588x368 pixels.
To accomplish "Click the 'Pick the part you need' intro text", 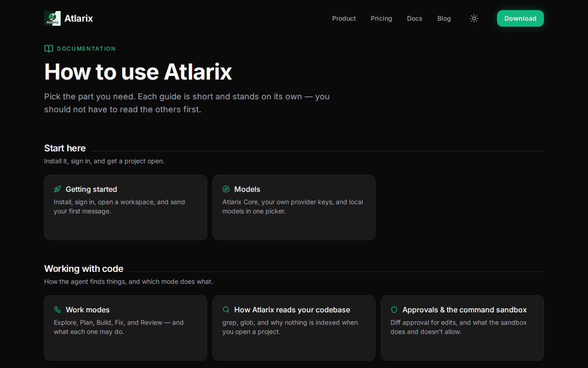I will click(x=187, y=103).
